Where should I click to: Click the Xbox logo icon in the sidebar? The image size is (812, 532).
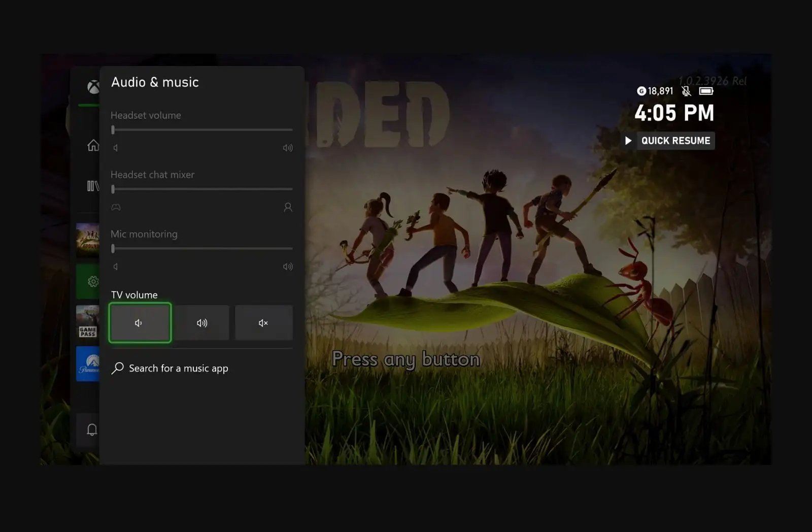point(93,87)
